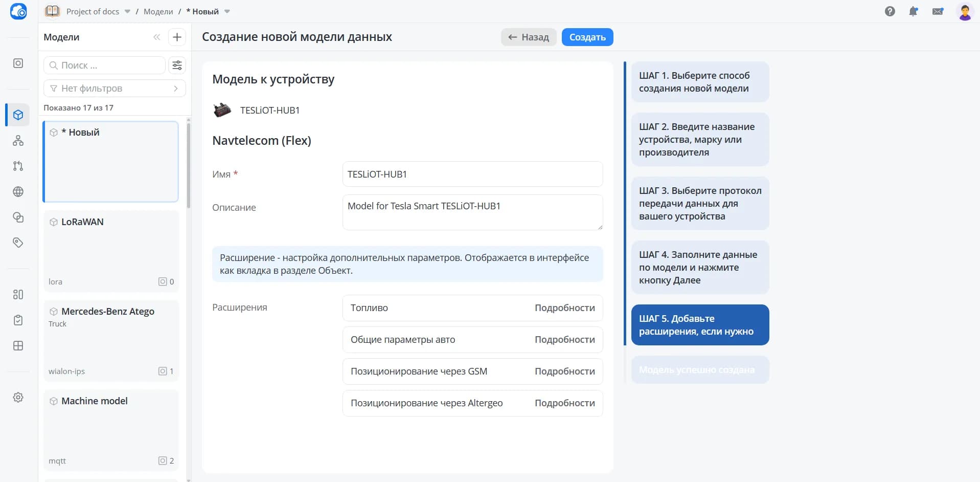Select ШАГ 3 protocol step
This screenshot has height=482, width=980.
[x=700, y=203]
